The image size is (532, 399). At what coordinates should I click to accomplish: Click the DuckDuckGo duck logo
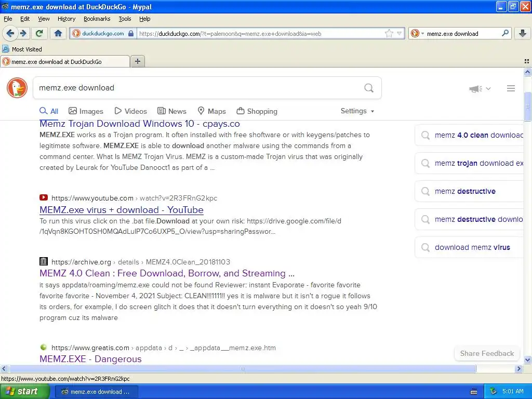pyautogui.click(x=17, y=88)
